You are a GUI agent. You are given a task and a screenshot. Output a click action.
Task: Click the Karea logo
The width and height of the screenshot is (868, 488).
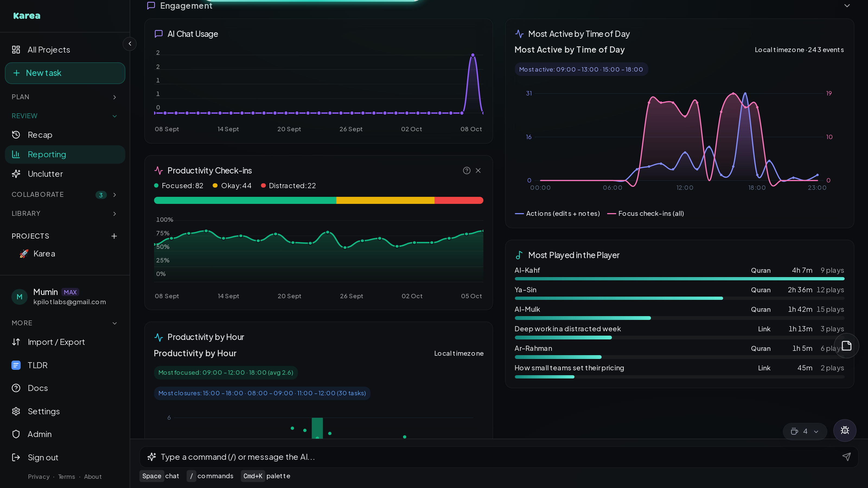click(x=27, y=16)
